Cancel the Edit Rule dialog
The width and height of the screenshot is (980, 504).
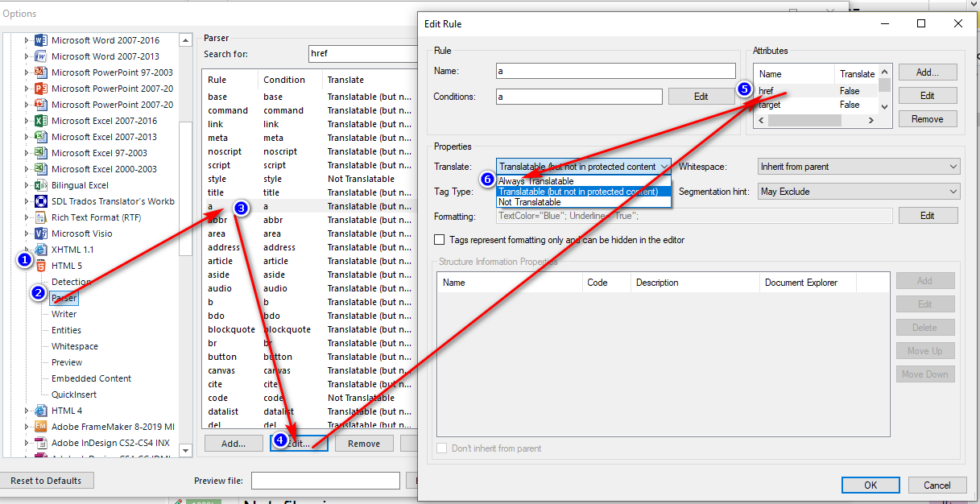click(937, 485)
